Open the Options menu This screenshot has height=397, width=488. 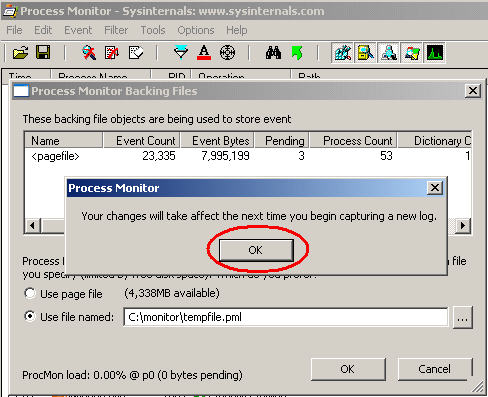(x=196, y=30)
